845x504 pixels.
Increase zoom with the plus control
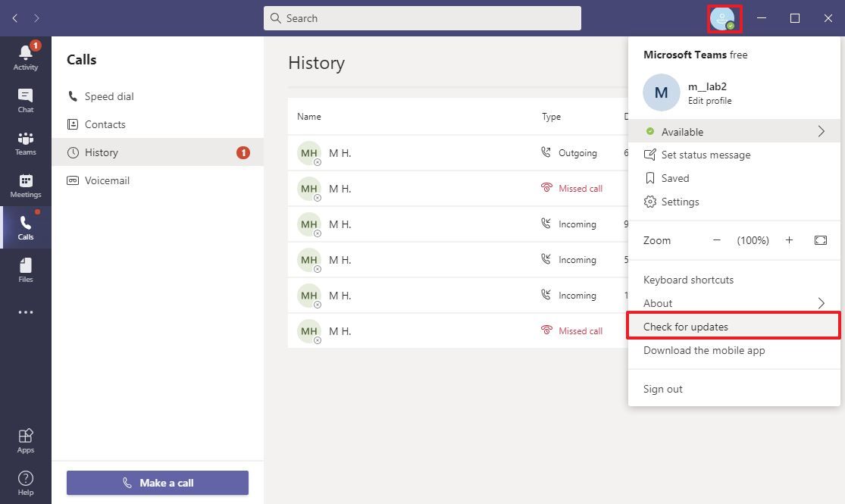[788, 239]
